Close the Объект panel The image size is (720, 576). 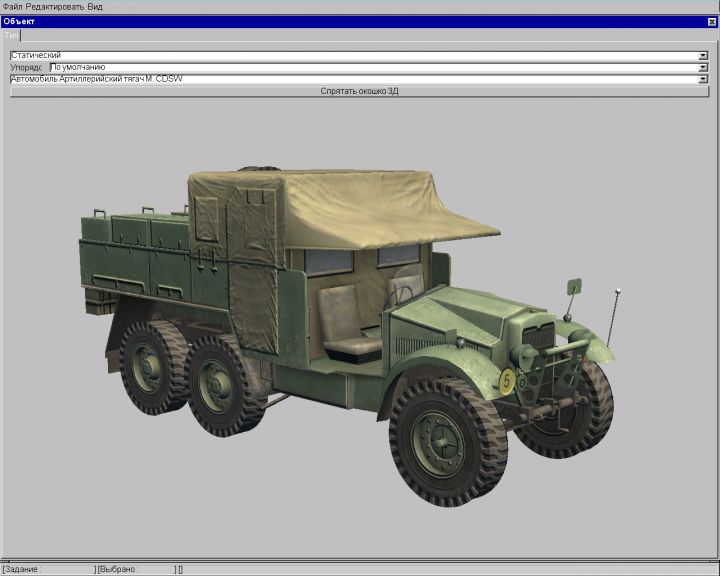(712, 21)
